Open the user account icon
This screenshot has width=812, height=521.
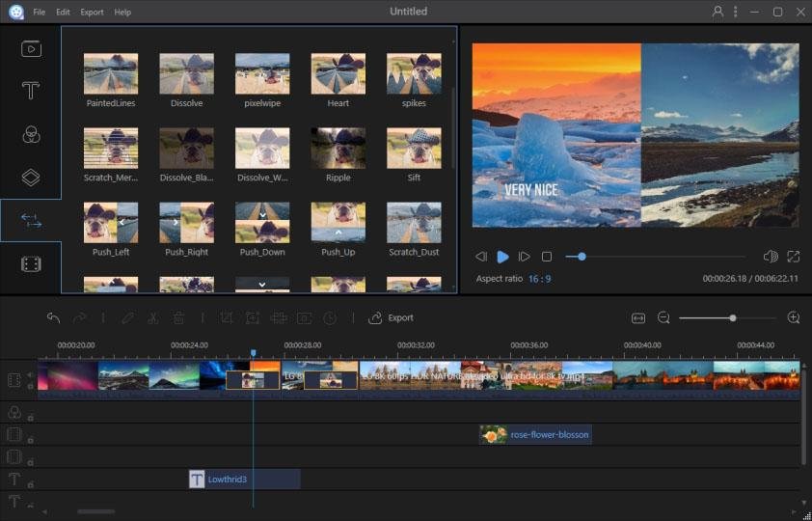[717, 12]
